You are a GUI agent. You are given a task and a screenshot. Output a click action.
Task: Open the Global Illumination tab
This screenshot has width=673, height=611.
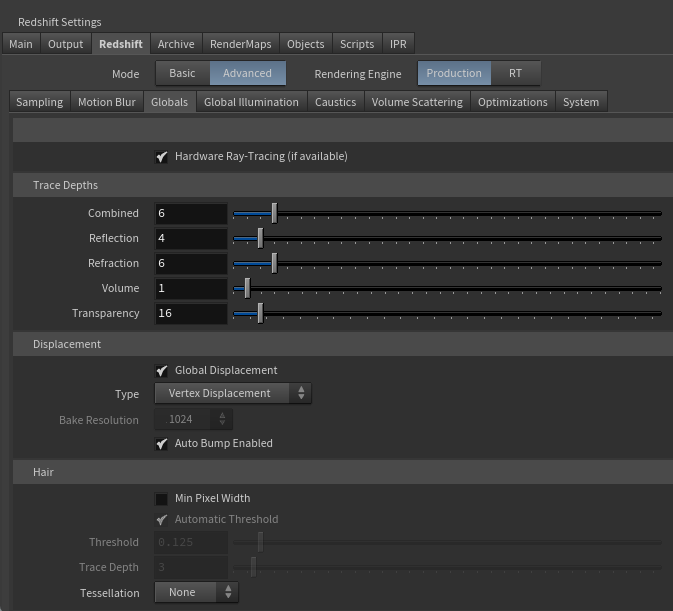click(x=251, y=102)
